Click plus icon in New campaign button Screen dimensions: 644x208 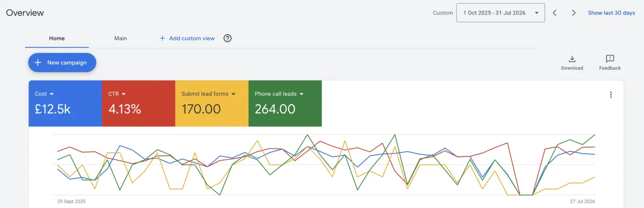38,62
